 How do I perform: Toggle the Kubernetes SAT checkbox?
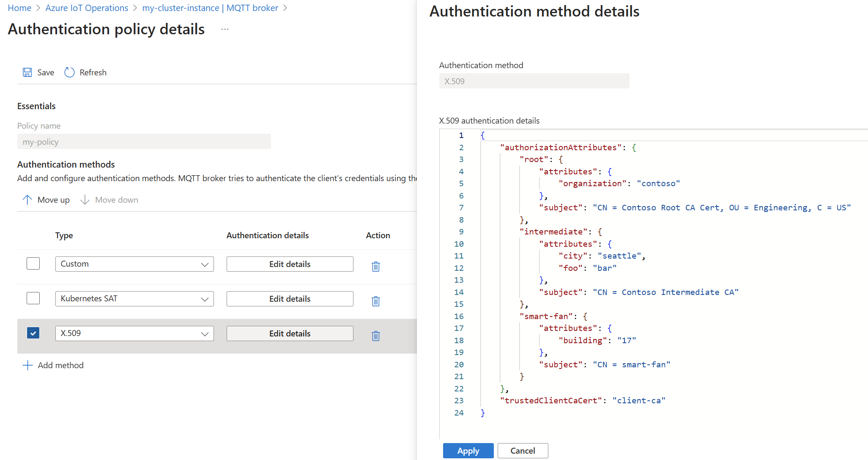coord(32,298)
